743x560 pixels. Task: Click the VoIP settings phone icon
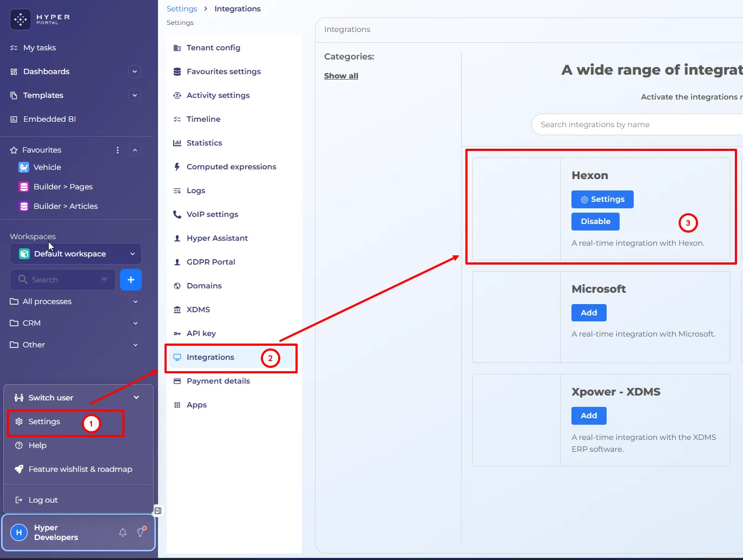point(177,214)
